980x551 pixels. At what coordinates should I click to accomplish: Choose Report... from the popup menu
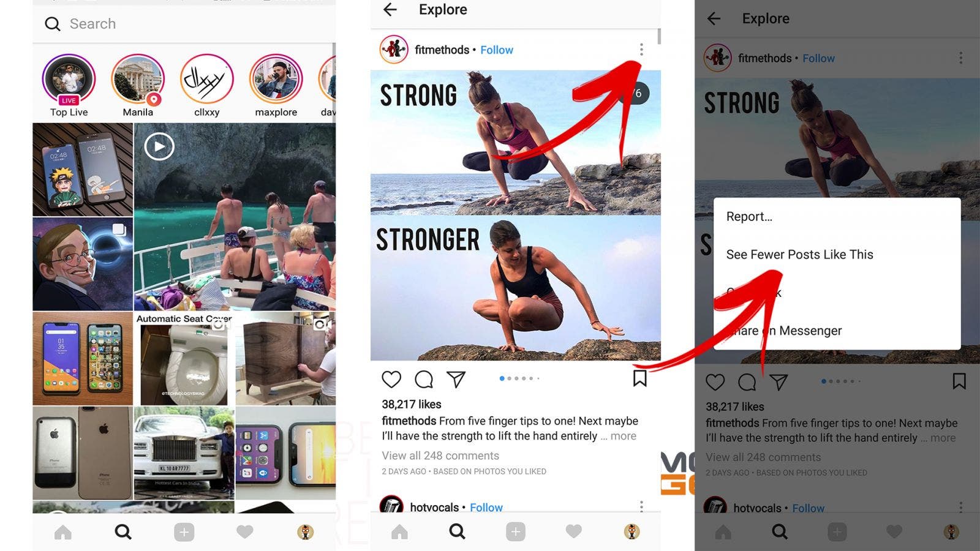point(749,217)
